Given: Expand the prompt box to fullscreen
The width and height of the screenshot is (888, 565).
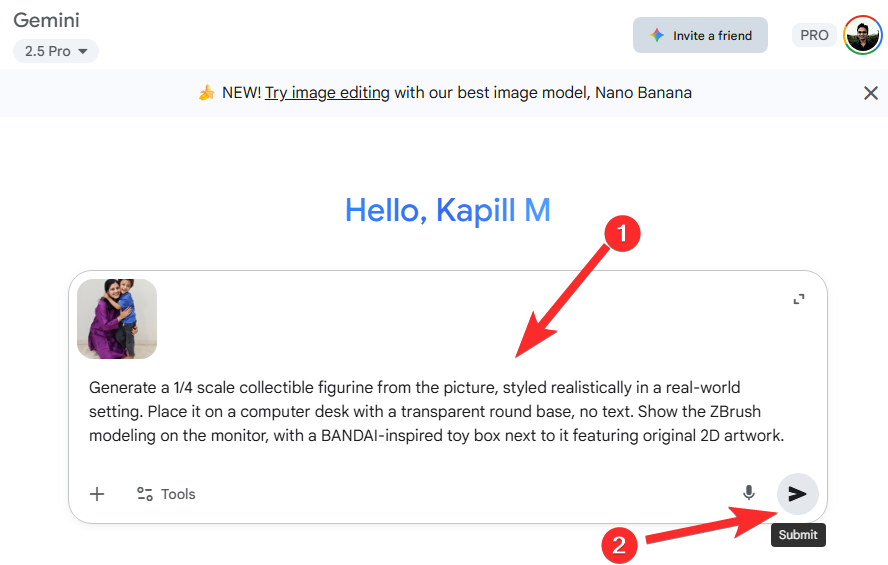Looking at the screenshot, I should tap(798, 299).
